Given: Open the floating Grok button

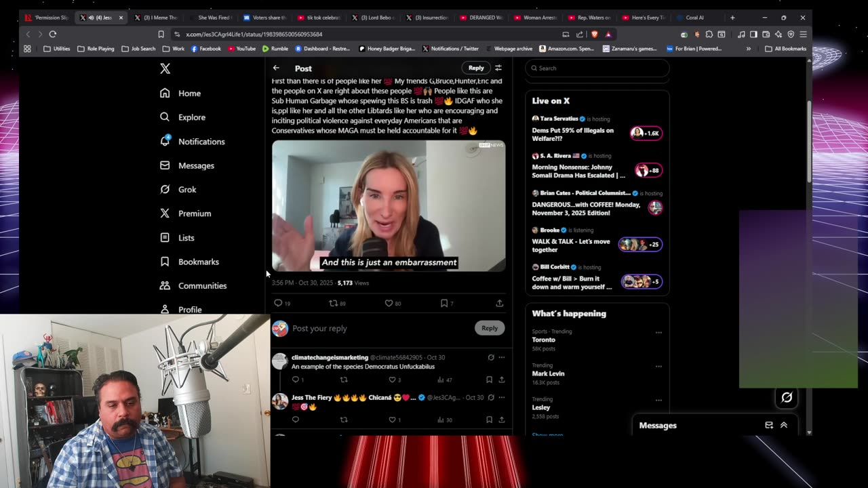Looking at the screenshot, I should (787, 398).
